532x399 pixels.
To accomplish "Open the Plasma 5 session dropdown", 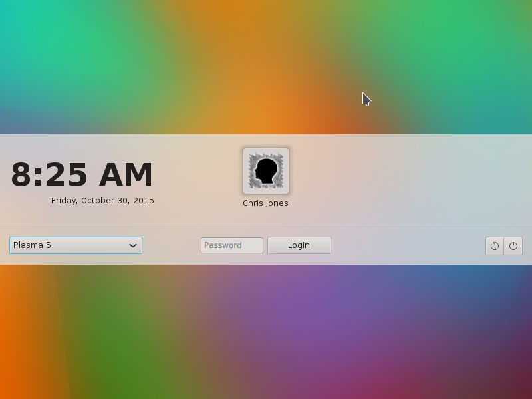I will pos(76,245).
